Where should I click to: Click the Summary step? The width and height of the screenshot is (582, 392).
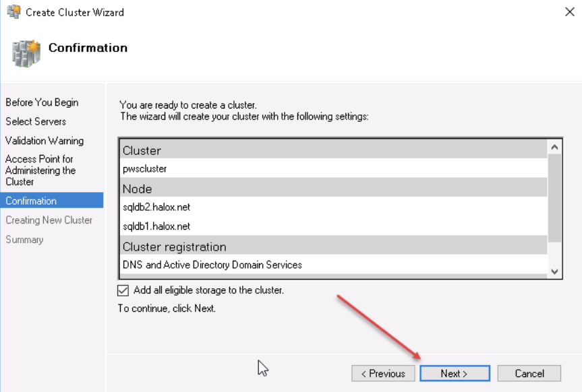(24, 240)
